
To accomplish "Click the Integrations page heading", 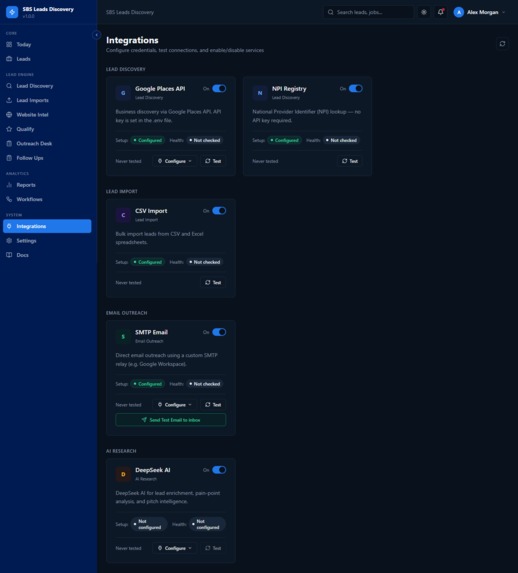I will click(132, 40).
